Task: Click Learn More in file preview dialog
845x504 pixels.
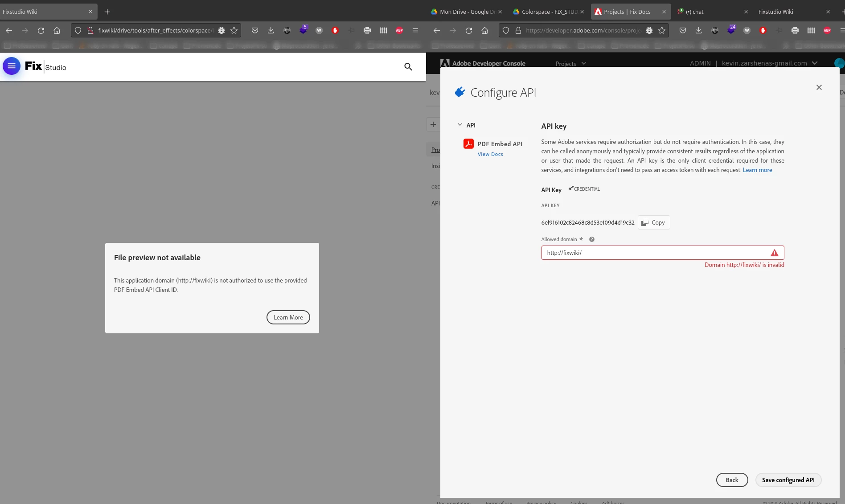Action: (288, 317)
